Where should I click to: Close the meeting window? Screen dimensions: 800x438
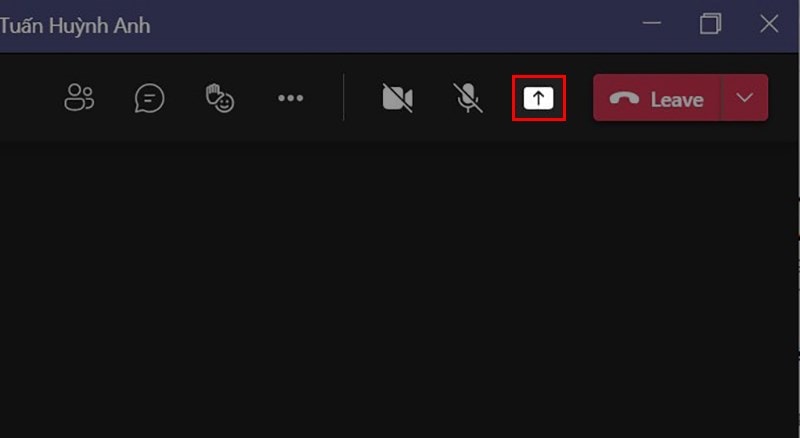tap(769, 23)
